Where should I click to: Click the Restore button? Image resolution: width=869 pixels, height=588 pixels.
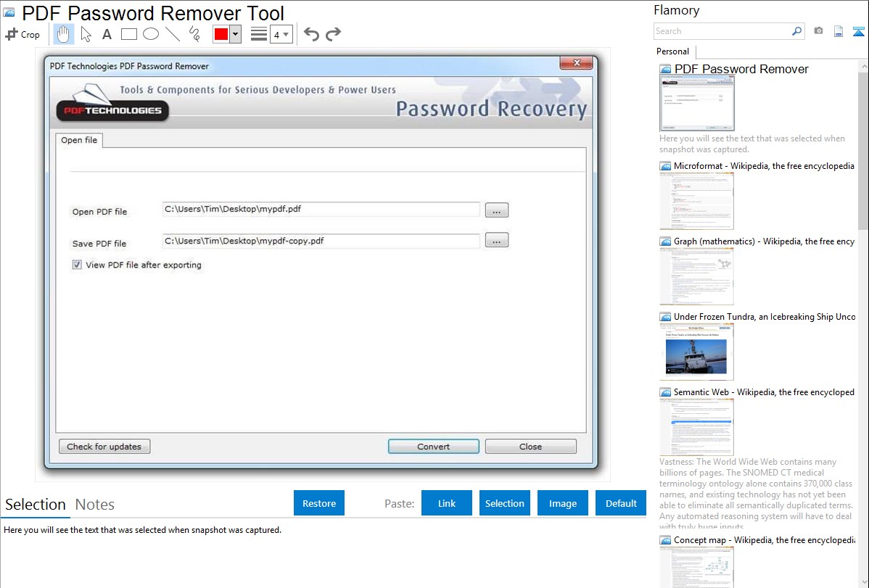pos(319,503)
